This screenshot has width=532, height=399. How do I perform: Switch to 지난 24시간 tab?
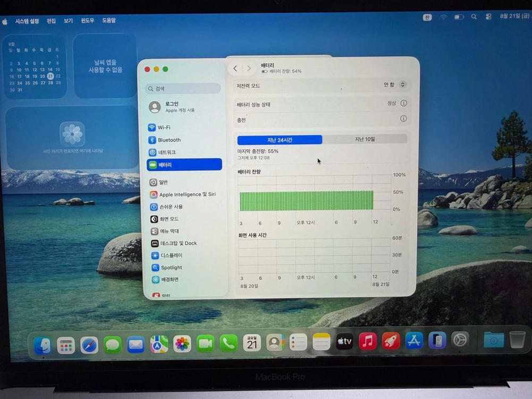click(280, 140)
